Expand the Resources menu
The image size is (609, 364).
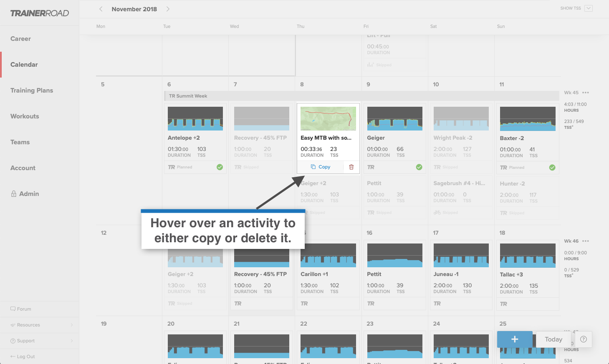pyautogui.click(x=39, y=325)
